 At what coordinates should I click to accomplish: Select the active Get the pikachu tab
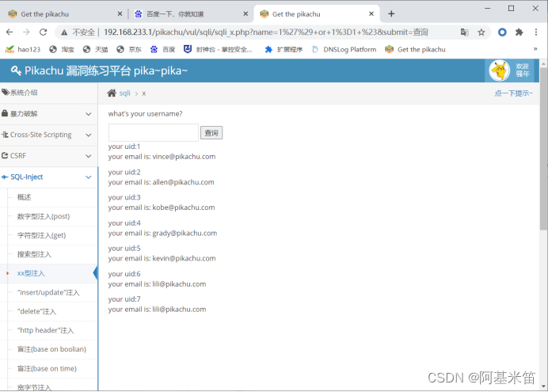[316, 13]
